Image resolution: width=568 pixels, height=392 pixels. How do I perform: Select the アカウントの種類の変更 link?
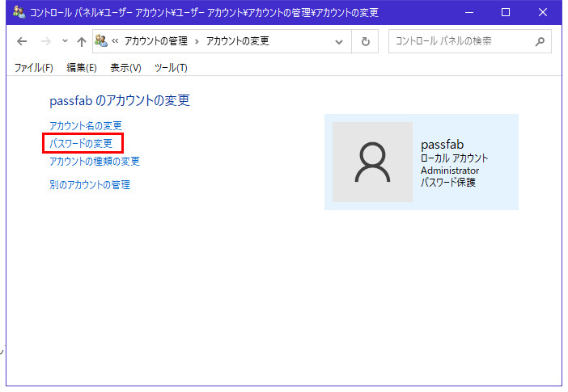tap(95, 162)
